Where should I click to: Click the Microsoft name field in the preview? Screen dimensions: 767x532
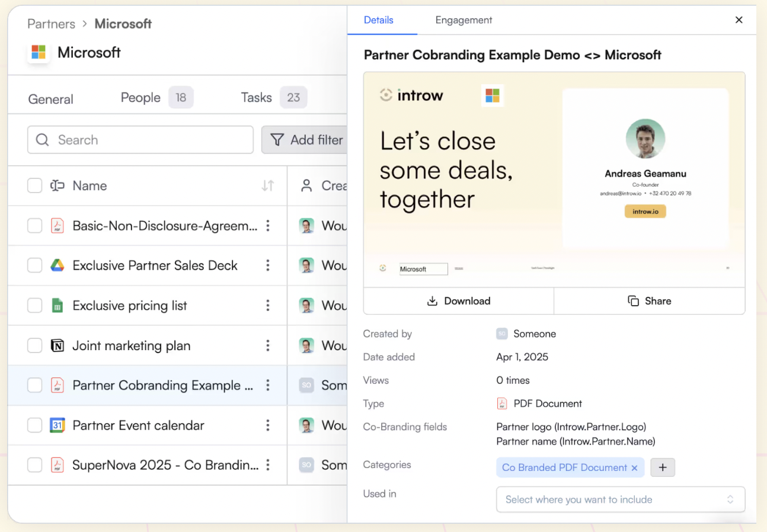423,269
